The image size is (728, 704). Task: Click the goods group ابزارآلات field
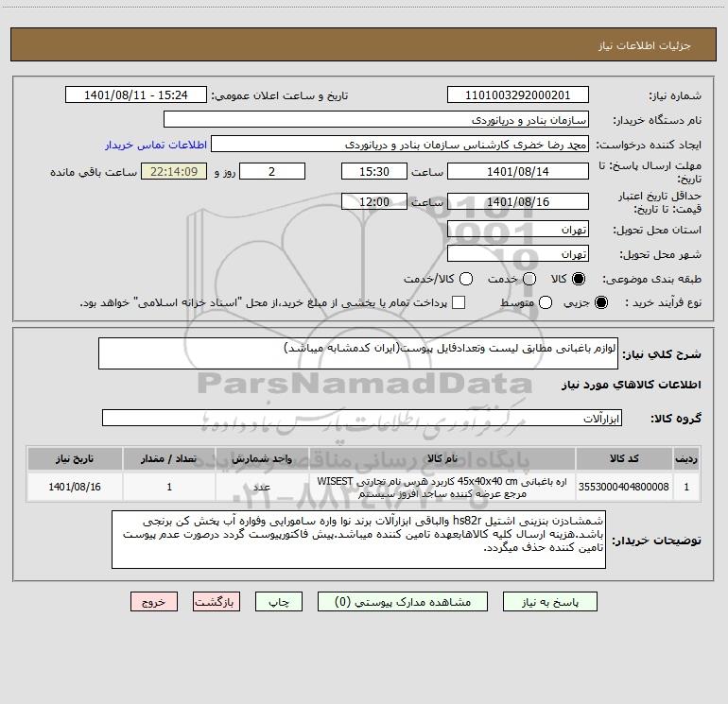pos(362,418)
